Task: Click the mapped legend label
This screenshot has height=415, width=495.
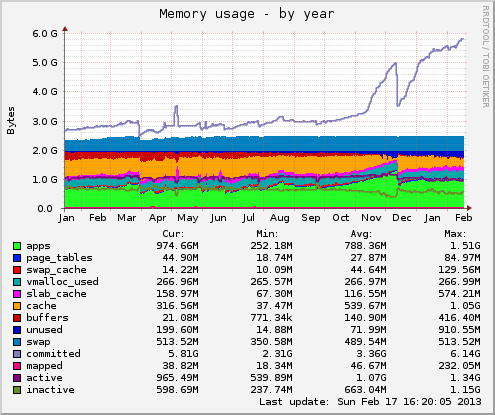Action: click(x=44, y=366)
